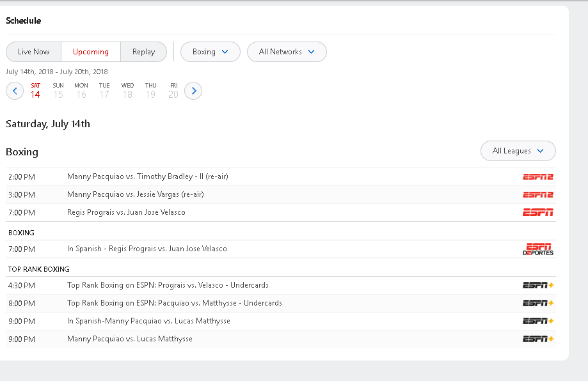Select Wednesday 18 in date picker
The height and width of the screenshot is (381, 588).
coord(127,91)
